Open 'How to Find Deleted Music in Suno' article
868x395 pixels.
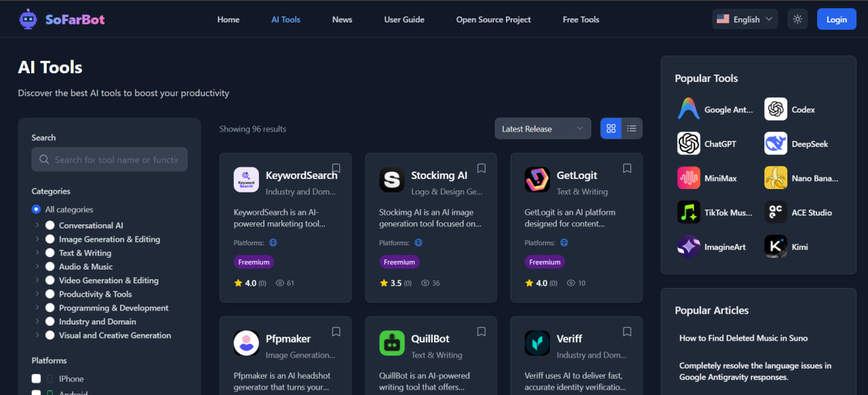tap(743, 338)
